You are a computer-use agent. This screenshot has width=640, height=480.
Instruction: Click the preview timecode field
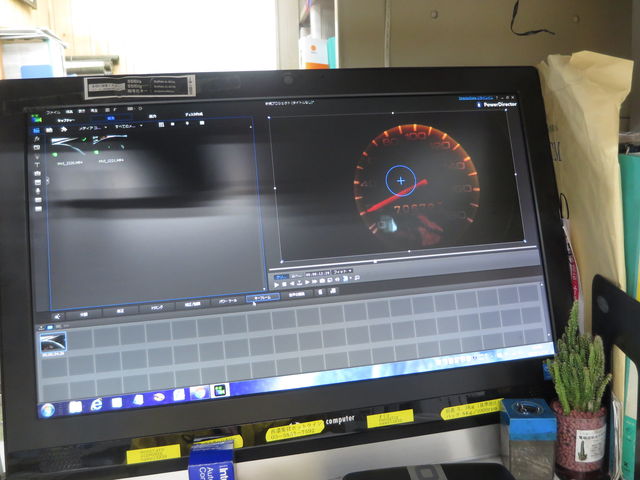pyautogui.click(x=318, y=274)
